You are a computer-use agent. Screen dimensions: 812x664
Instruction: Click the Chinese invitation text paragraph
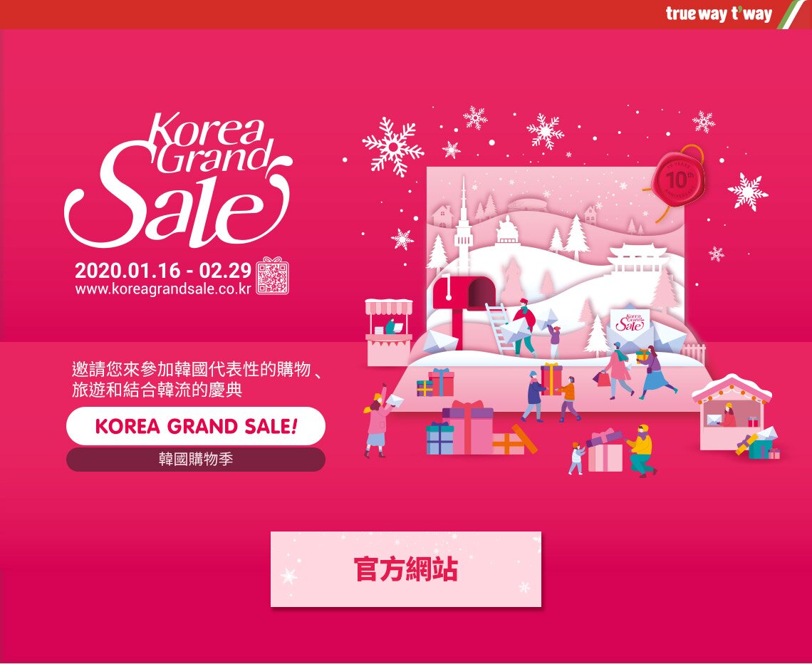(197, 379)
